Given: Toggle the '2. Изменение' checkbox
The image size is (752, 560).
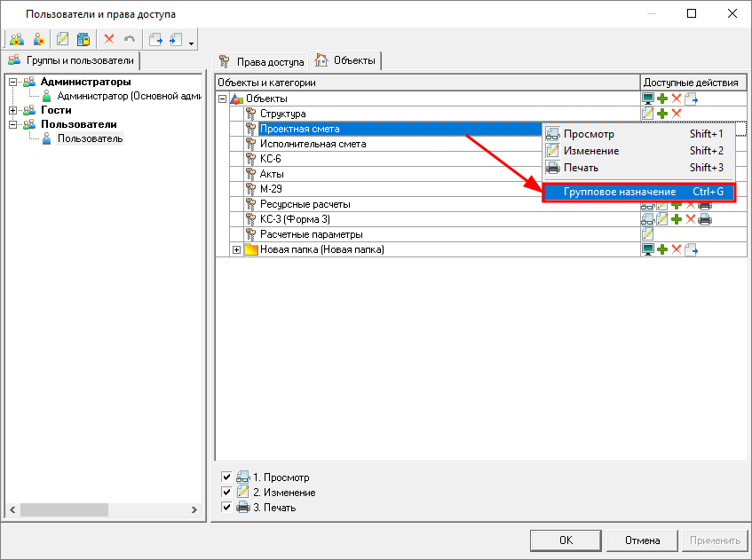Looking at the screenshot, I should pos(226,493).
